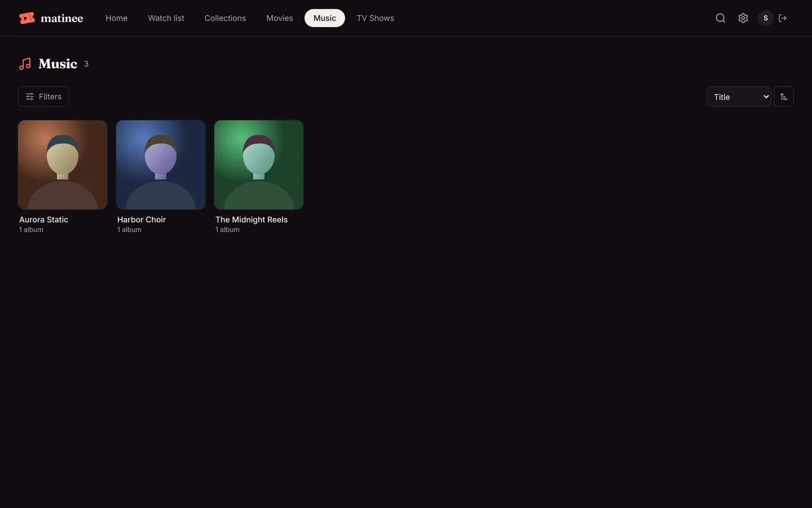Open the Collections tab
Viewport: 812px width, 508px height.
tap(225, 18)
